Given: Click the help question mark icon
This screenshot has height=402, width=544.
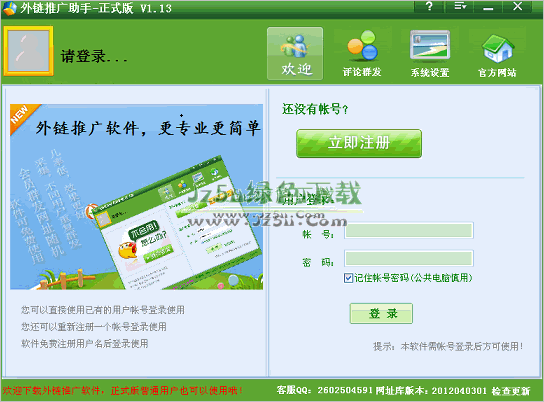Looking at the screenshot, I should 429,6.
